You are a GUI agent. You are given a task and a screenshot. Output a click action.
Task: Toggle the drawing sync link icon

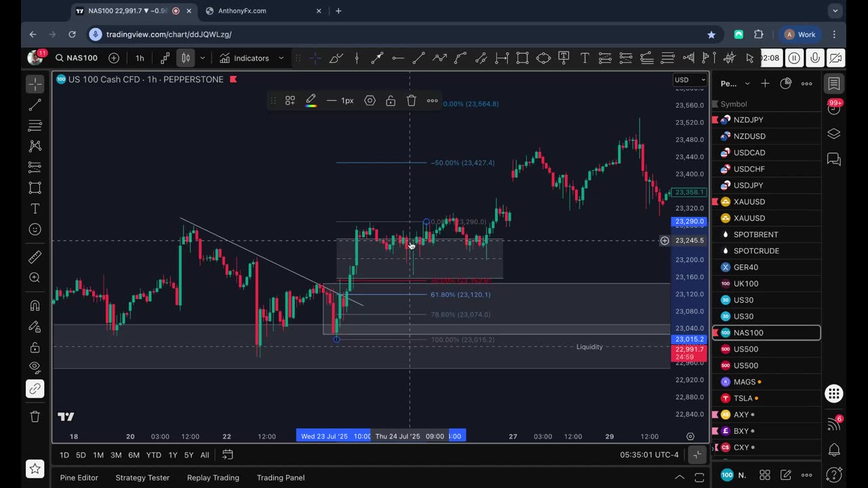[x=35, y=389]
